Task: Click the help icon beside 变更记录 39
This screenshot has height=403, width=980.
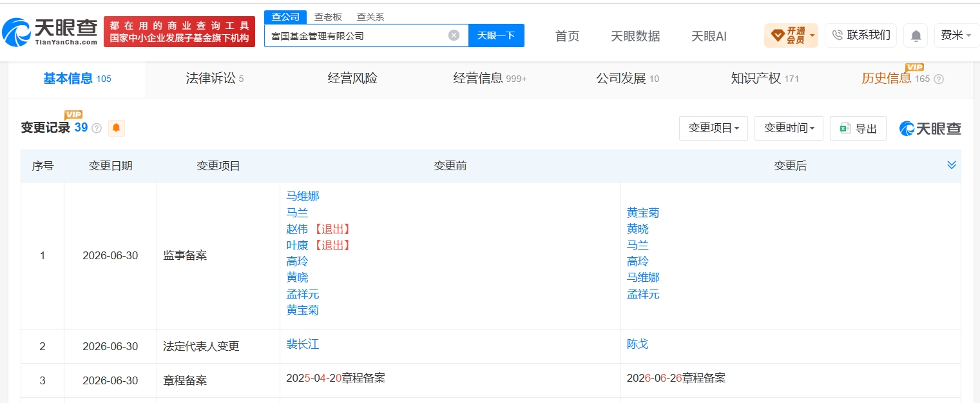Action: point(97,128)
